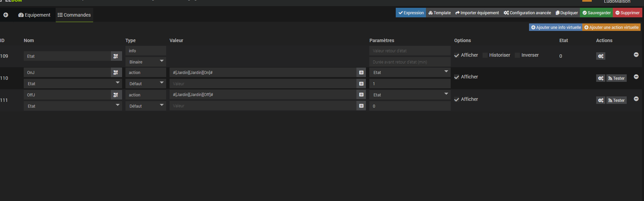Viewport: 644px width, 201px height.
Task: Switch to the Commandes tab
Action: pos(74,15)
